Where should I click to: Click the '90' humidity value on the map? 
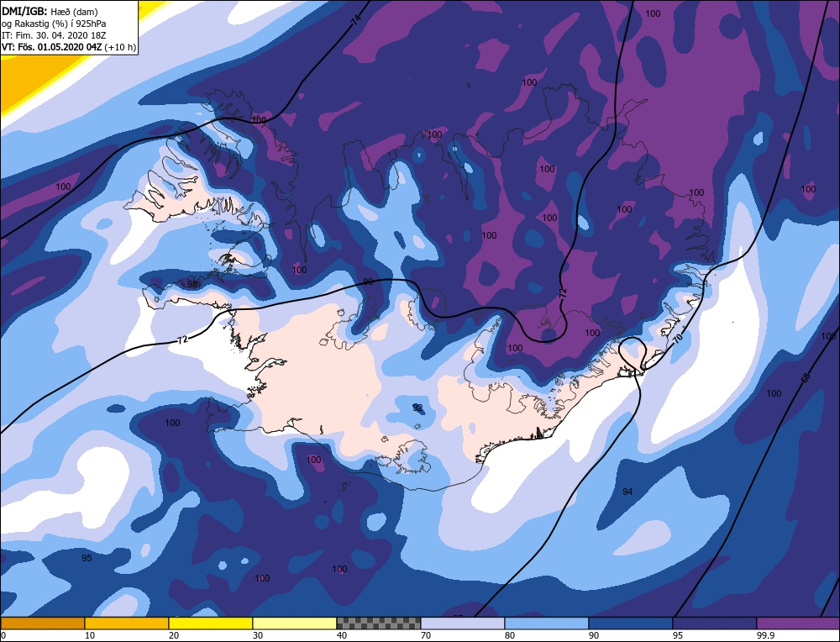tap(368, 282)
